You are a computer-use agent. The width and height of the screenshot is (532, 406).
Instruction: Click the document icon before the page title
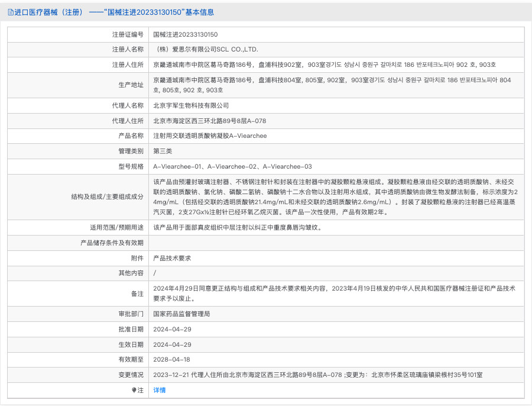click(x=9, y=11)
